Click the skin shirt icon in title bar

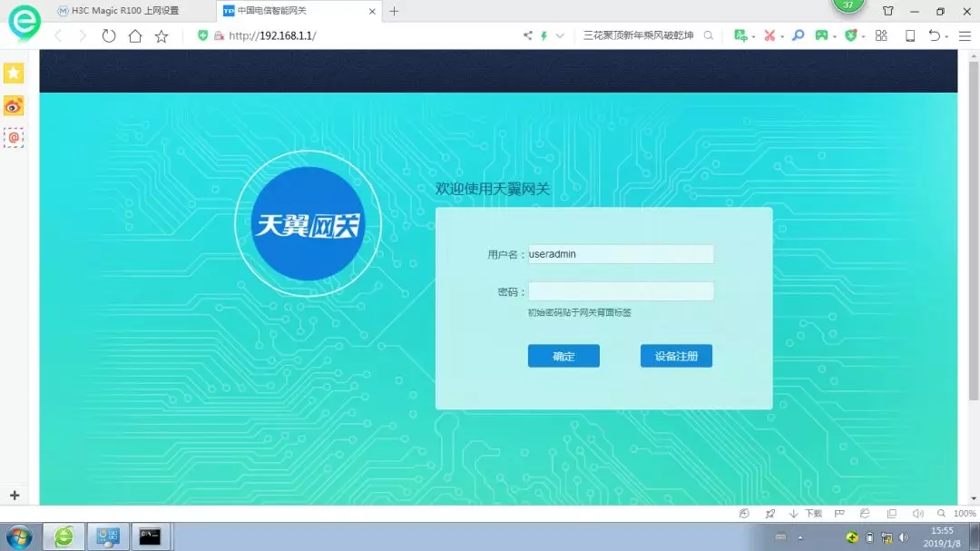[888, 11]
